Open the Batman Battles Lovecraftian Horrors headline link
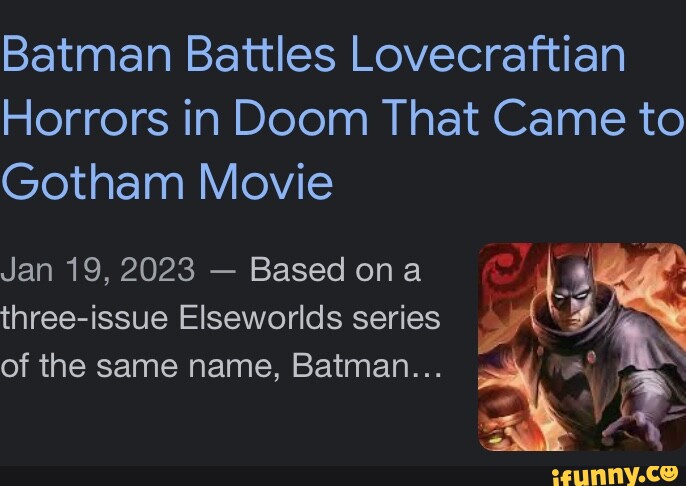Viewport: 686px width, 486px height. click(343, 117)
